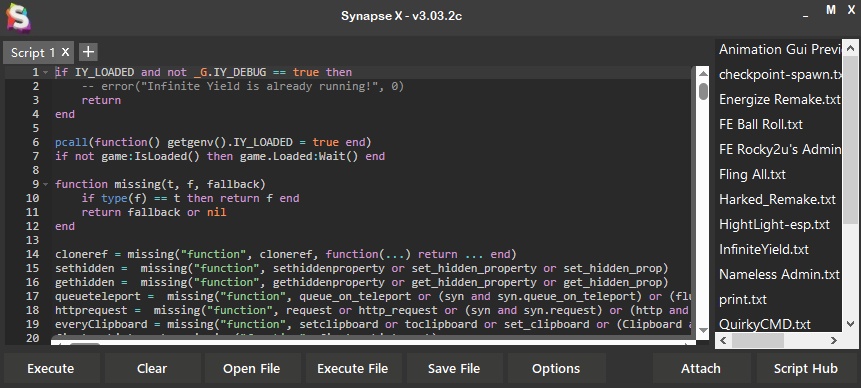Image resolution: width=861 pixels, height=388 pixels.
Task: Click the 'queueteleport =' code line
Action: tap(372, 296)
